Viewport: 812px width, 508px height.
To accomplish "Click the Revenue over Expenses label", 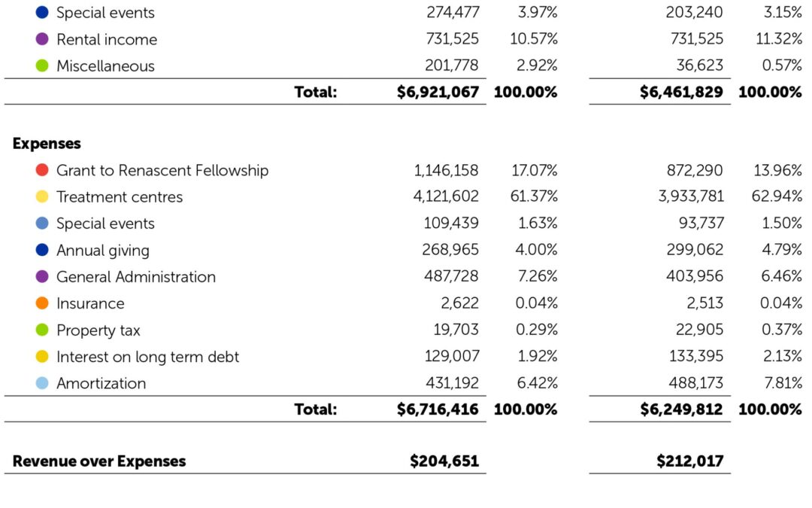I will point(98,461).
